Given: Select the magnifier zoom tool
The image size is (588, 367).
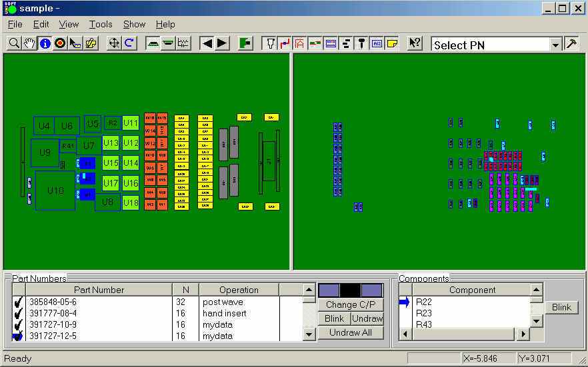Looking at the screenshot, I should (x=14, y=43).
